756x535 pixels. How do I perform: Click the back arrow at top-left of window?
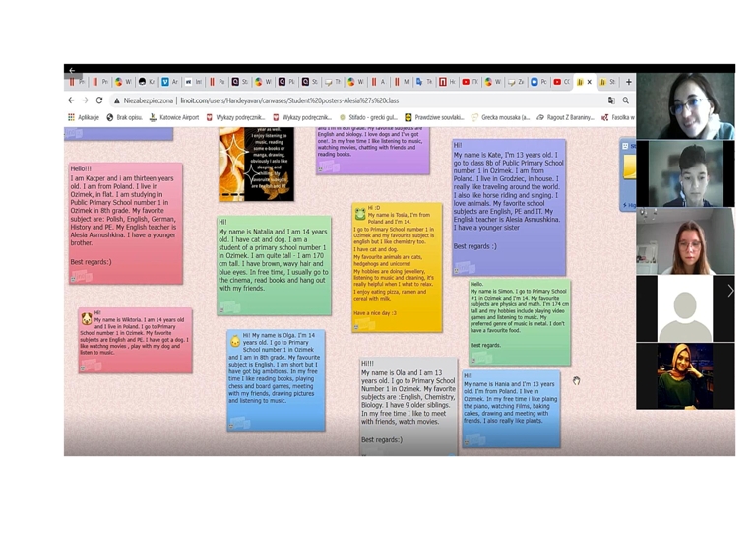(71, 71)
